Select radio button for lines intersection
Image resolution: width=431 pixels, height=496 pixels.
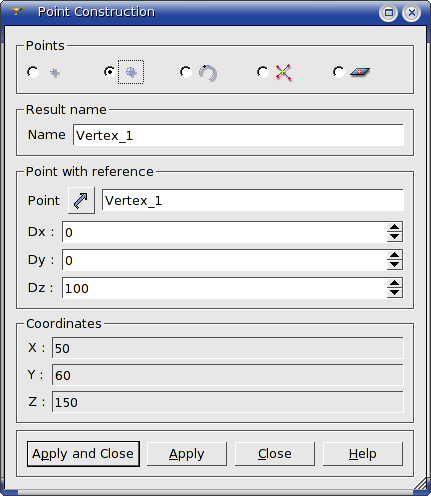(263, 72)
